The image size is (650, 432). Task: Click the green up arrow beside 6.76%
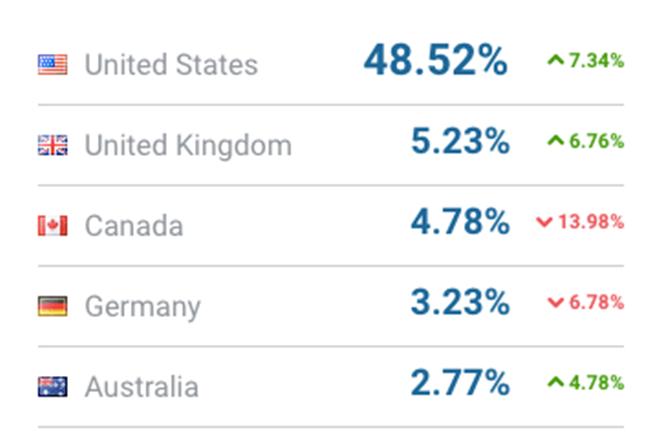(555, 141)
